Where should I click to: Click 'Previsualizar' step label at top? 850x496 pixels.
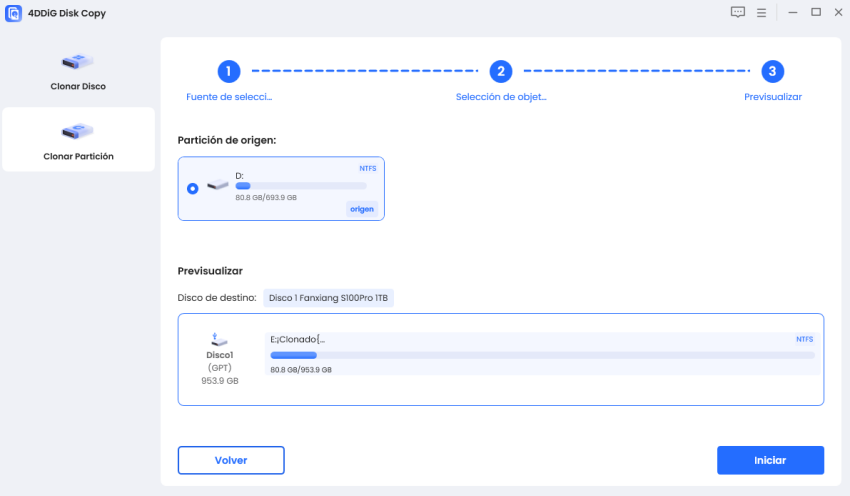(772, 97)
